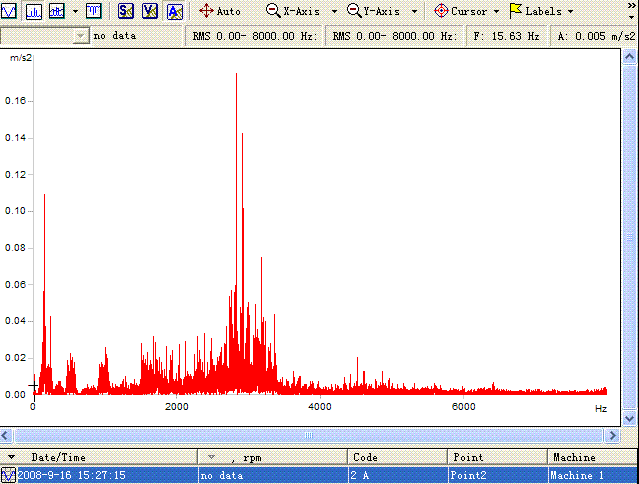Click the Auto scale button
The width and height of the screenshot is (639, 484).
[x=220, y=11]
